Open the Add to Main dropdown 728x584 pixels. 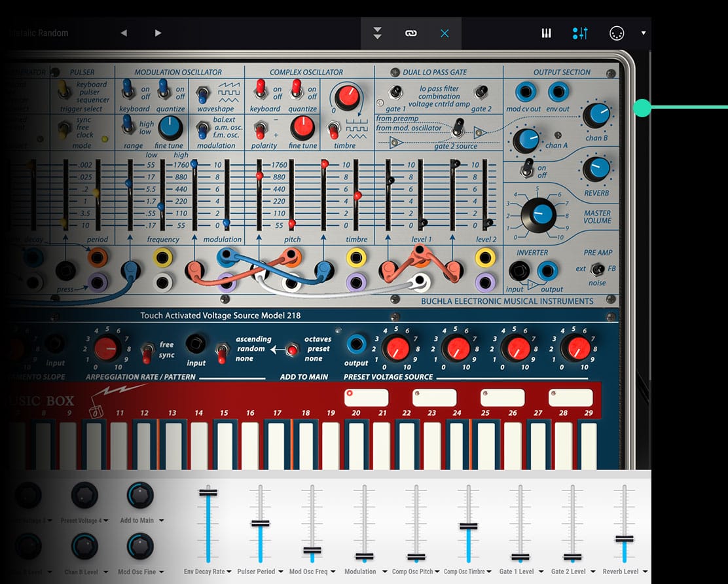[x=162, y=521]
